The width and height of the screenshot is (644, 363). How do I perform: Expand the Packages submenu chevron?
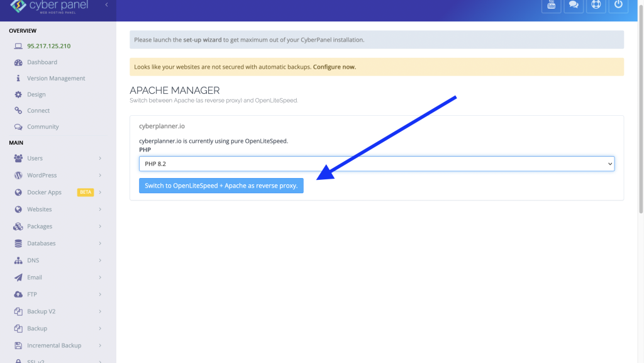pyautogui.click(x=100, y=226)
